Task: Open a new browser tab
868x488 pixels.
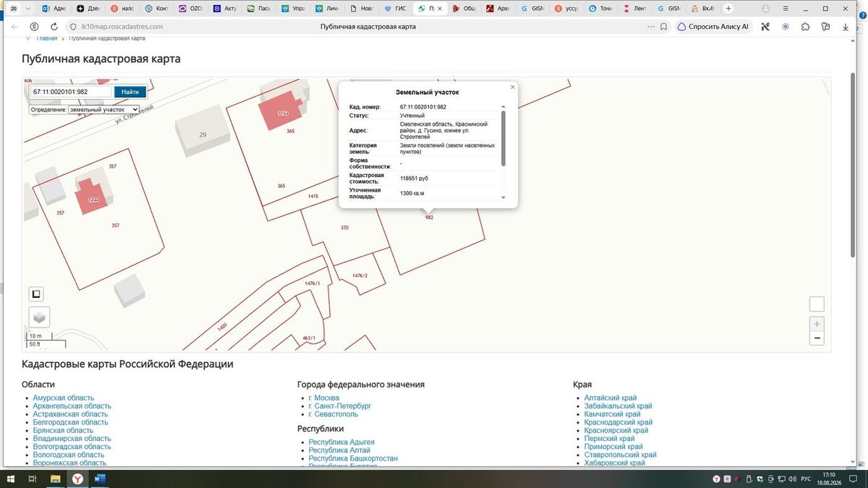Action: 728,9
